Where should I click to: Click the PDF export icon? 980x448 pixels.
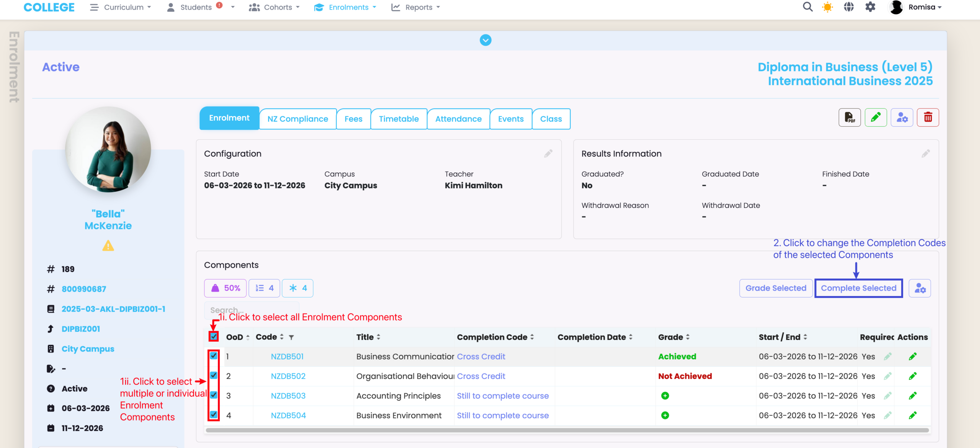coord(849,118)
